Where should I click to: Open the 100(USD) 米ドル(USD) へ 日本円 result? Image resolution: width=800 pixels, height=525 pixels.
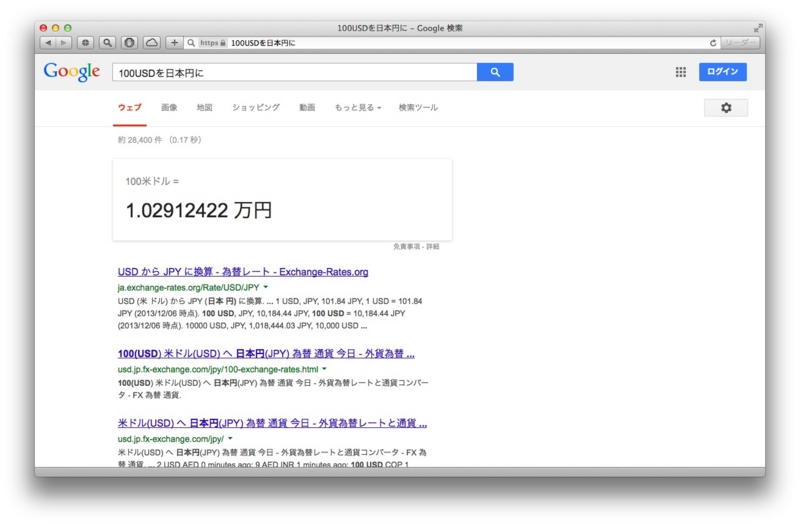click(x=266, y=354)
